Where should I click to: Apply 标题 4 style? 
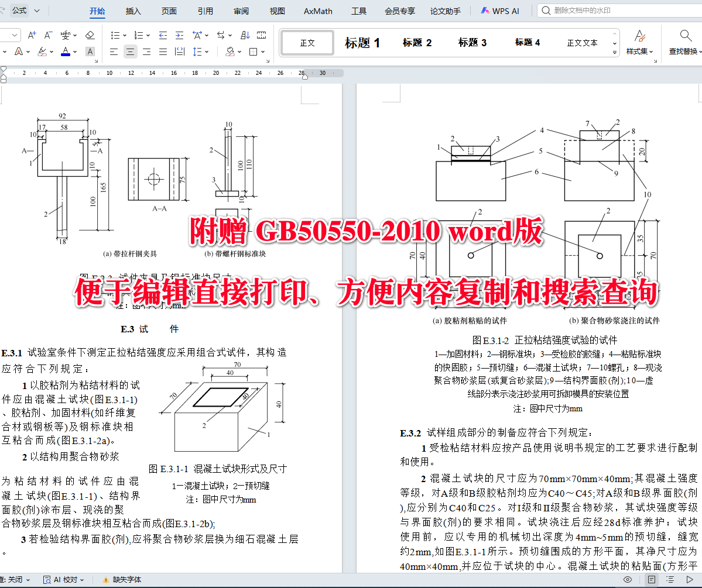click(x=528, y=43)
